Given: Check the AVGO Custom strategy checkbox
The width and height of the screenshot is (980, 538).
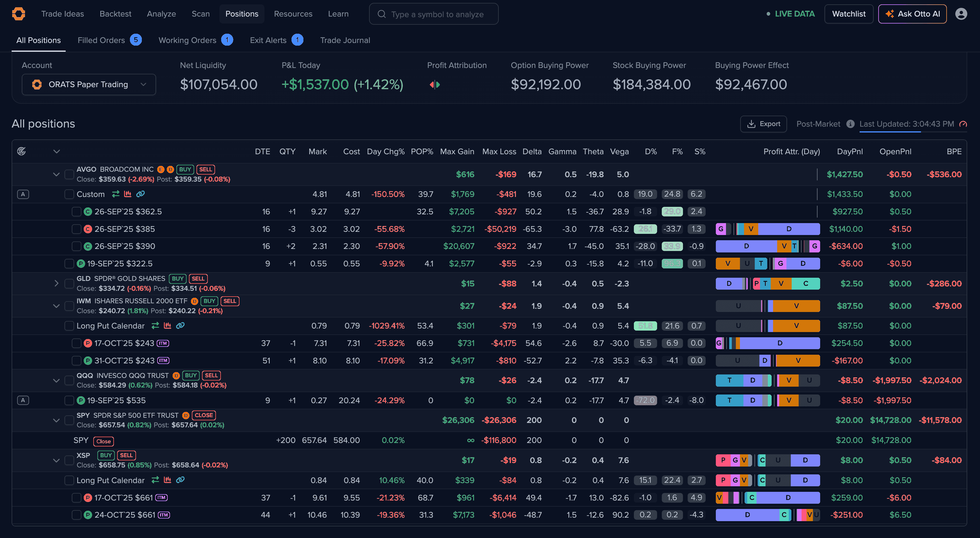Looking at the screenshot, I should [69, 194].
